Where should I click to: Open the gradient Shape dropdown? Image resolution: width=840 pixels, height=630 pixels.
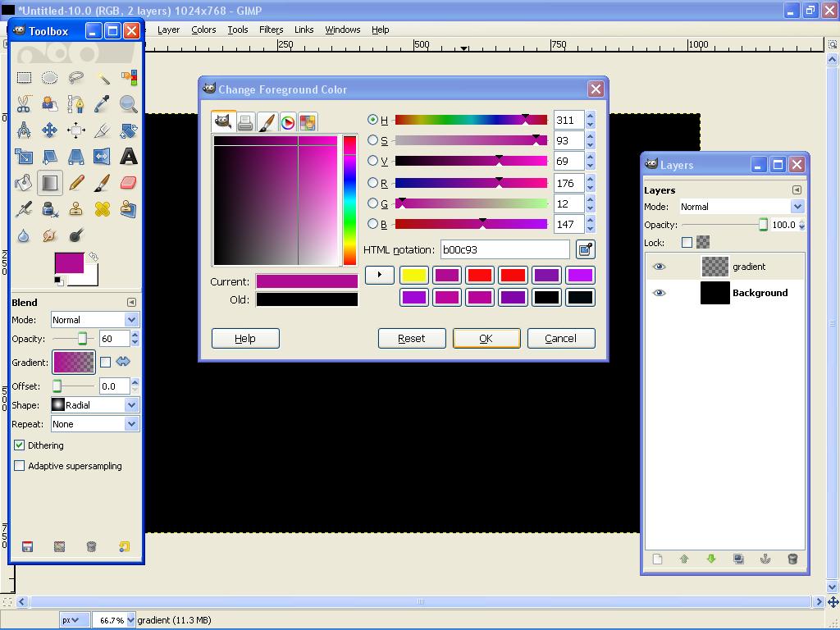pyautogui.click(x=95, y=405)
